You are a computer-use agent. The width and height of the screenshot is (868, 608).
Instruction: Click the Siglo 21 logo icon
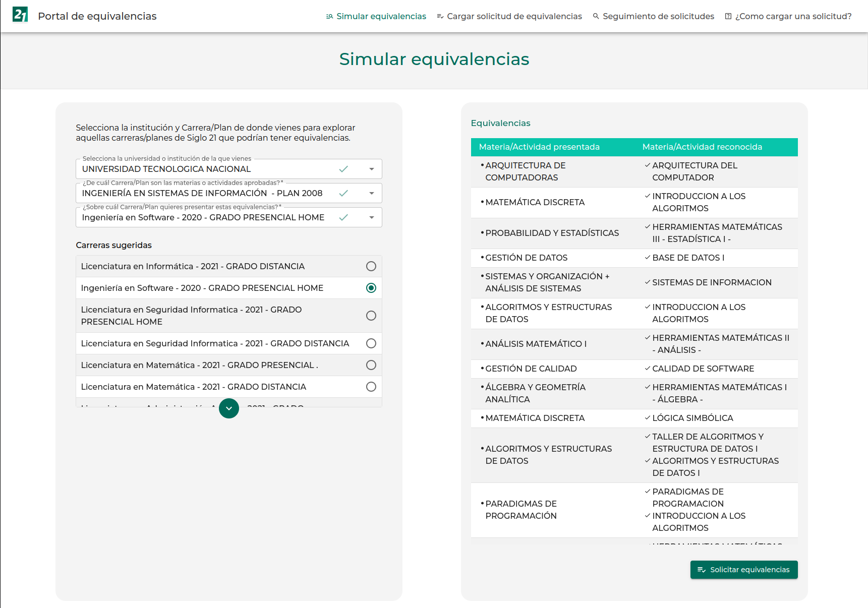click(20, 15)
